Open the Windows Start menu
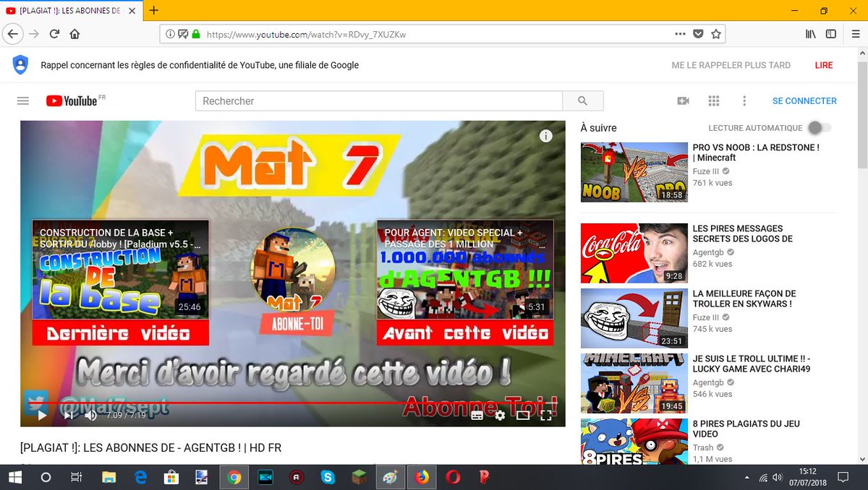 (14, 477)
